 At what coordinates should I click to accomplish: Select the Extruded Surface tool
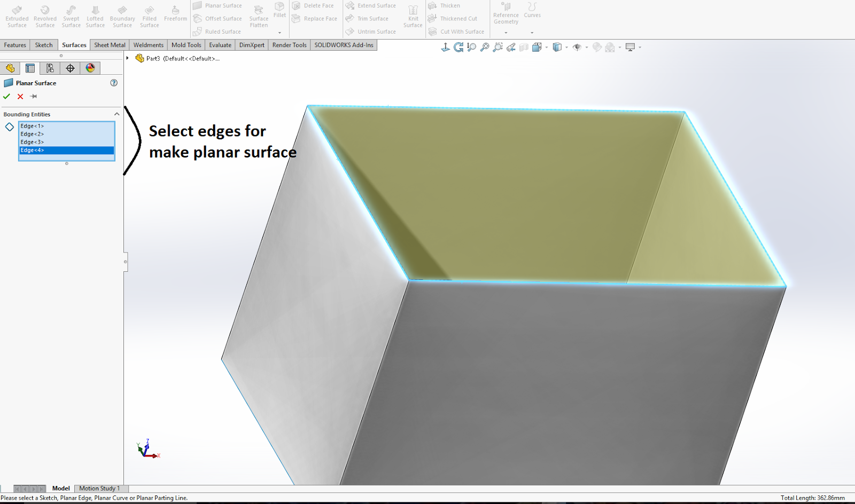pos(16,16)
